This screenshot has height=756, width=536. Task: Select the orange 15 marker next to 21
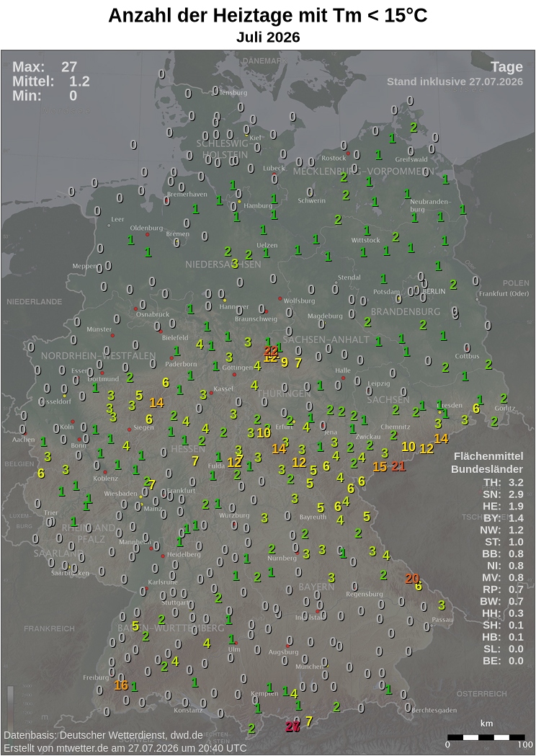point(380,467)
